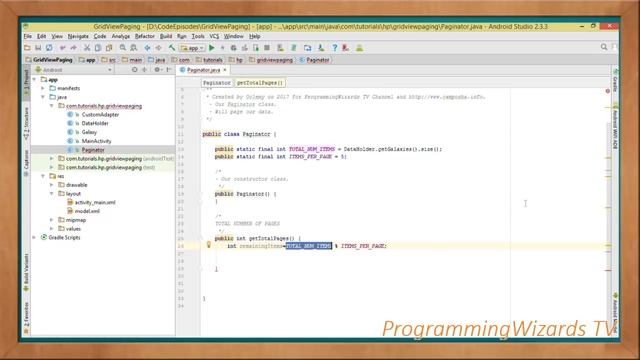Toggle the Structure tool window stripe
The width and height of the screenshot is (640, 360).
(27, 123)
